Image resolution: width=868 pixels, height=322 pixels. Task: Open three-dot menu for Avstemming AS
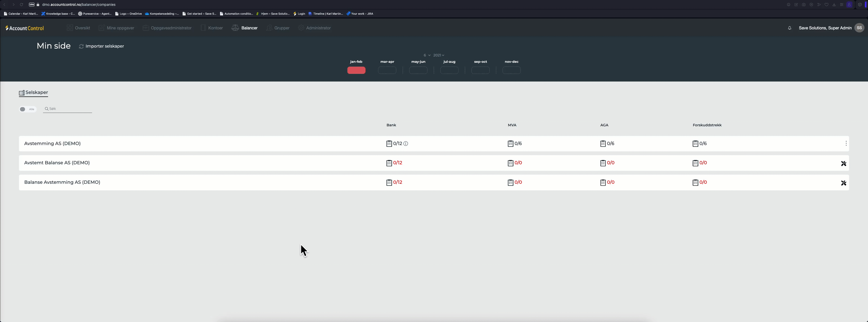click(x=846, y=144)
